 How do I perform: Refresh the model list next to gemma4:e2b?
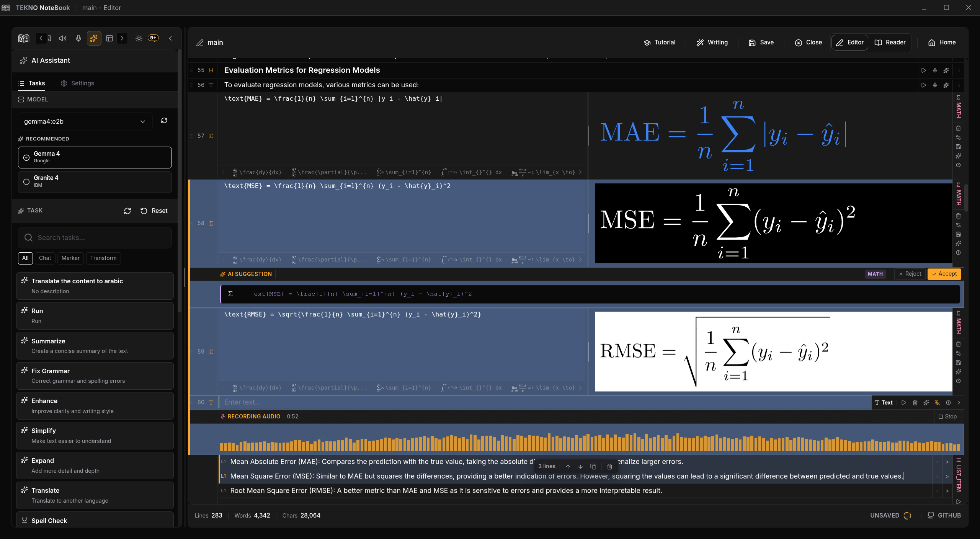point(164,121)
